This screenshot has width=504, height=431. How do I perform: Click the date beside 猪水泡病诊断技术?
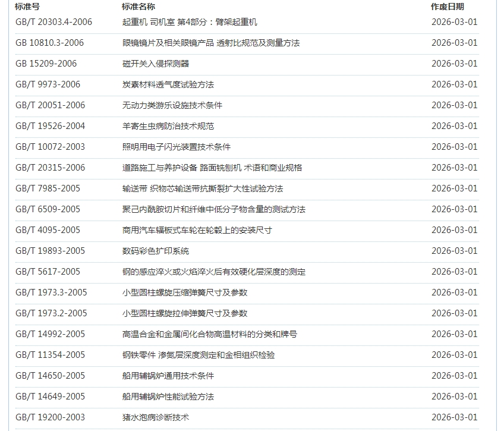454,417
